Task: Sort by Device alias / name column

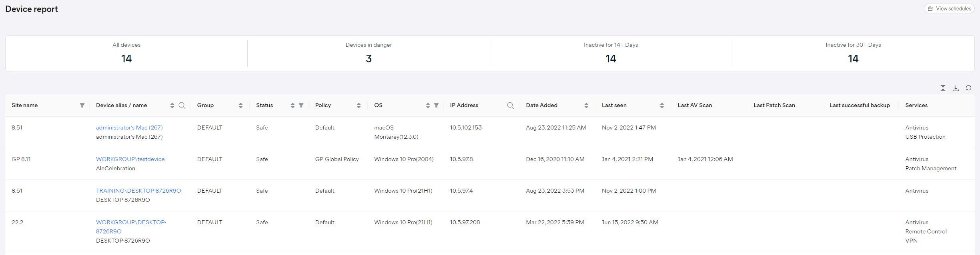Action: [x=172, y=105]
